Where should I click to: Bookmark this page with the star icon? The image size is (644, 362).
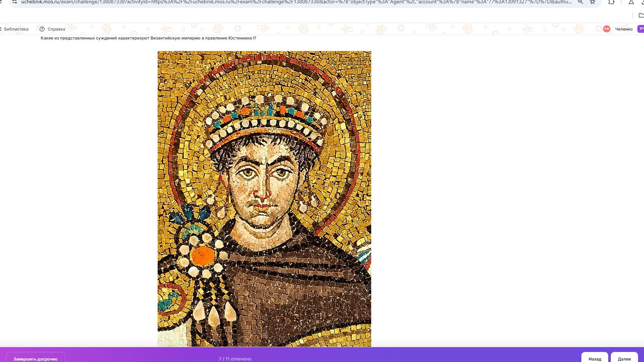(x=593, y=2)
